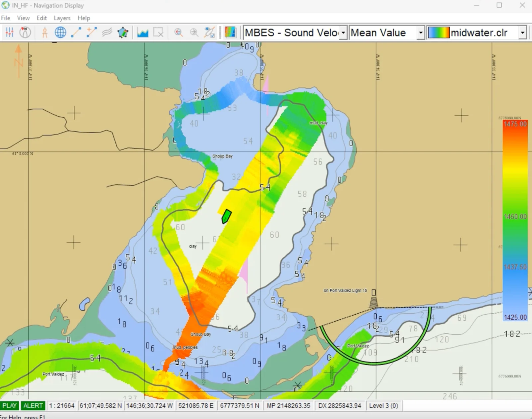Click the 1450.00 legend value
The width and height of the screenshot is (532, 419).
click(x=515, y=217)
